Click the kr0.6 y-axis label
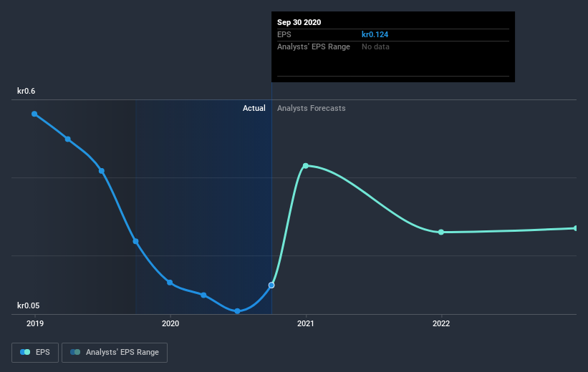This screenshot has width=588, height=372. 26,91
